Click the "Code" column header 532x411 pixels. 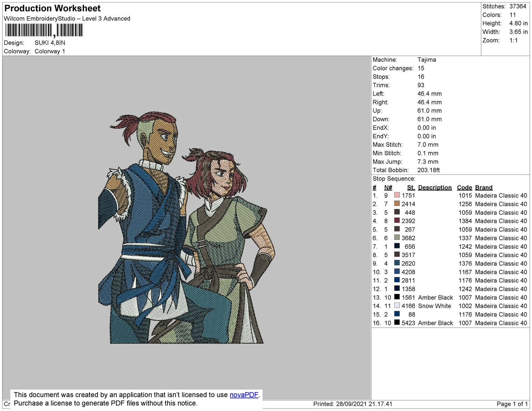tap(465, 188)
